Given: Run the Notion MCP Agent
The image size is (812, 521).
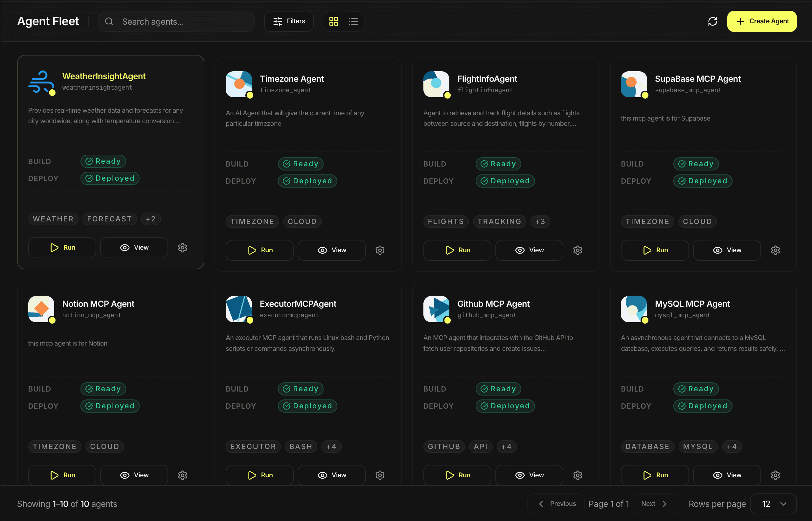Looking at the screenshot, I should tap(62, 475).
